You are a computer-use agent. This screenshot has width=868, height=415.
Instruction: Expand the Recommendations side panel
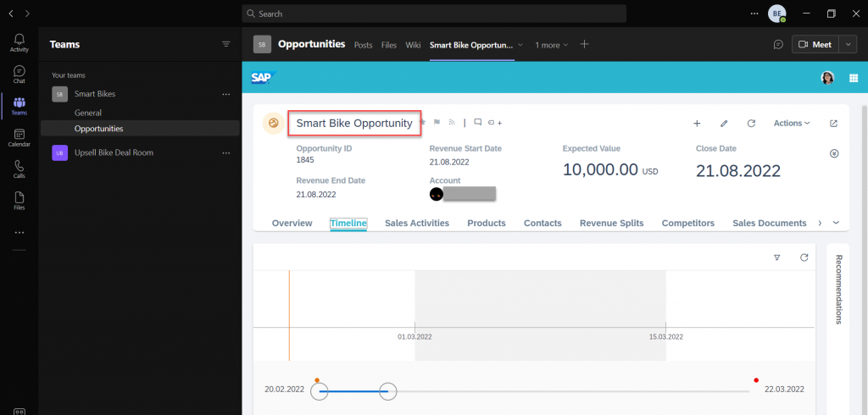(x=838, y=290)
